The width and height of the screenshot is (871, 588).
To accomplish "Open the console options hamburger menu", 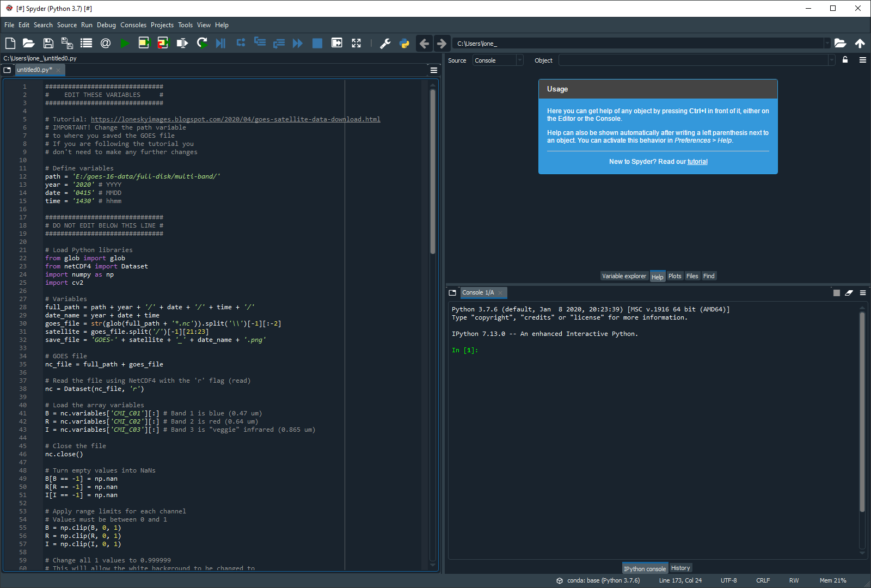I will coord(862,292).
